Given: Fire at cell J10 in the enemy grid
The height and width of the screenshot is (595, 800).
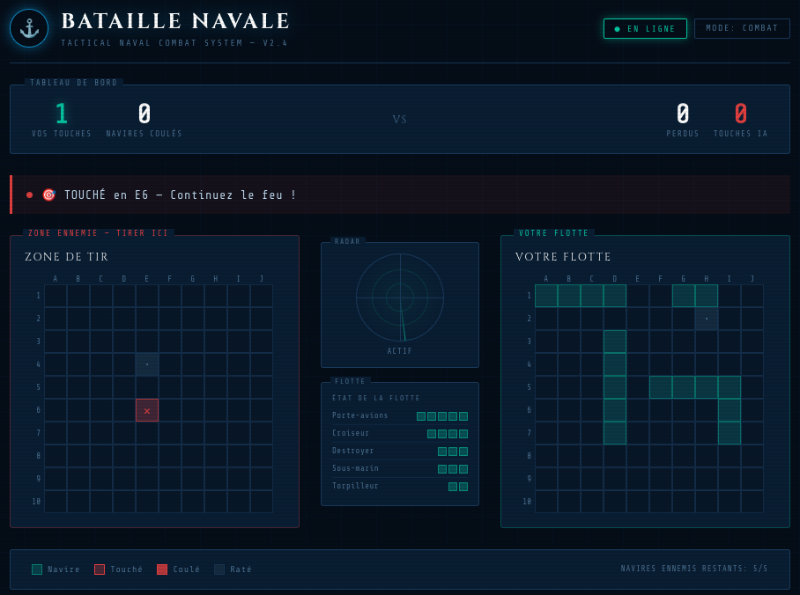Looking at the screenshot, I should click(x=262, y=501).
